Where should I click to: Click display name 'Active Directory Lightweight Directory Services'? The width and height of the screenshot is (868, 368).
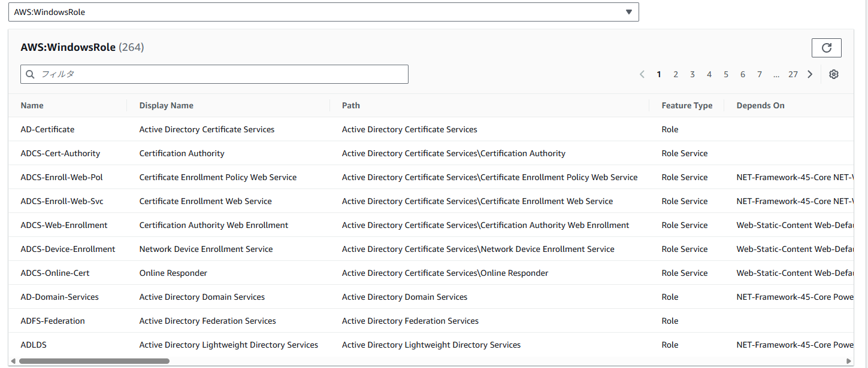[x=229, y=345]
